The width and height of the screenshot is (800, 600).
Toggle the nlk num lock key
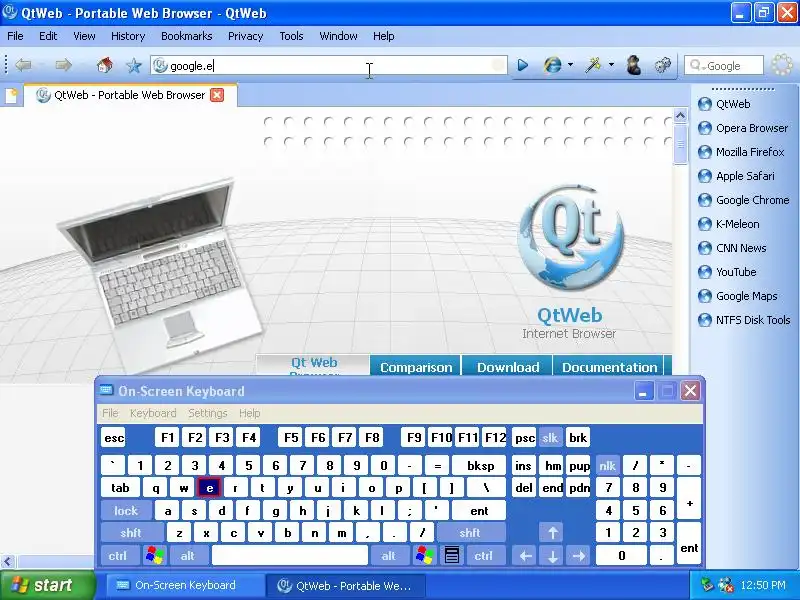click(608, 465)
